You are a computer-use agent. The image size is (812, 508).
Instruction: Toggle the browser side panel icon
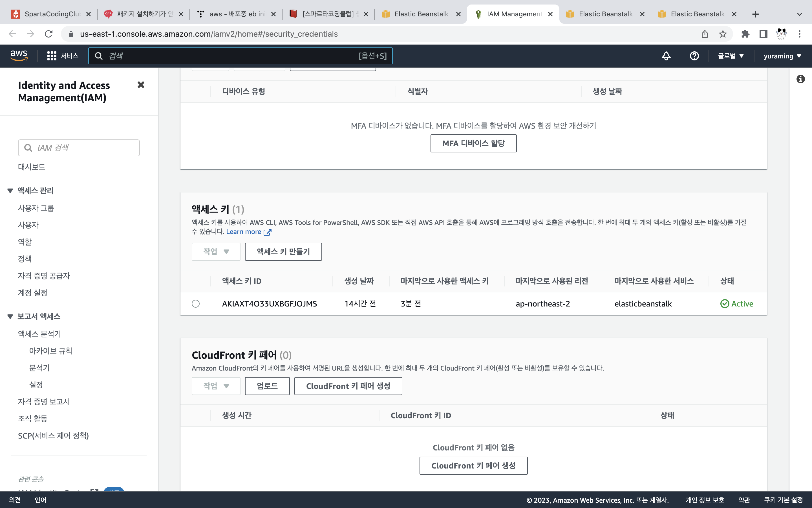click(x=763, y=34)
